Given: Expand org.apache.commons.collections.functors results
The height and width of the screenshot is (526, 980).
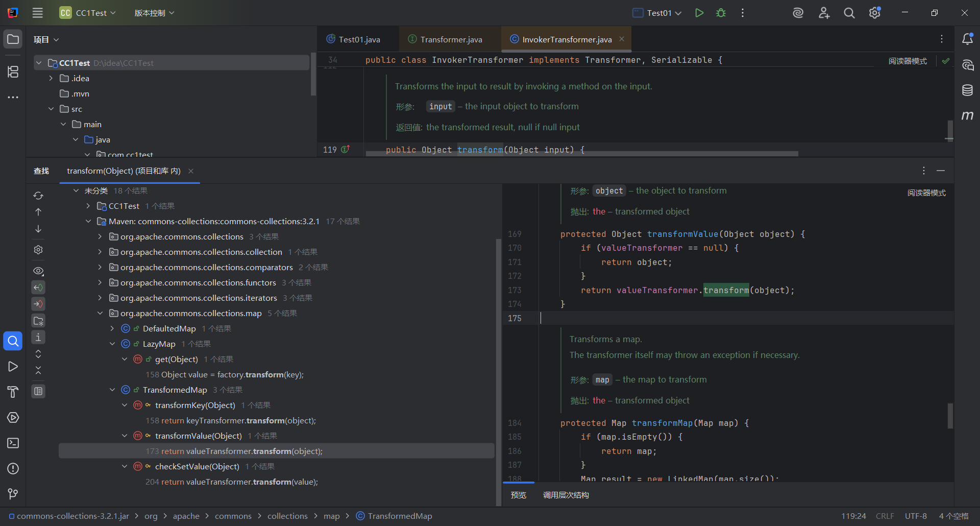Looking at the screenshot, I should click(x=100, y=282).
